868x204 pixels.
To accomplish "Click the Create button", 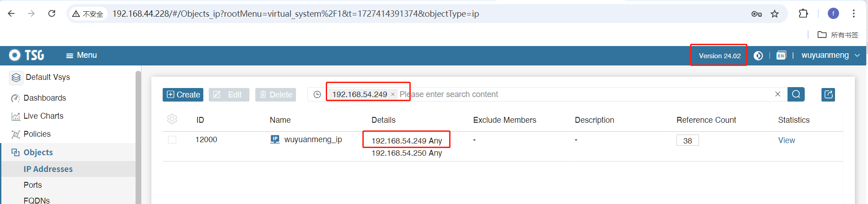I will pos(183,95).
